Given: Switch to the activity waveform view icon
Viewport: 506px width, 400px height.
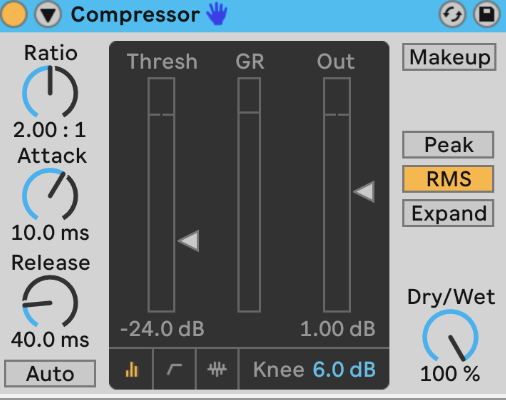Looking at the screenshot, I should [x=217, y=369].
